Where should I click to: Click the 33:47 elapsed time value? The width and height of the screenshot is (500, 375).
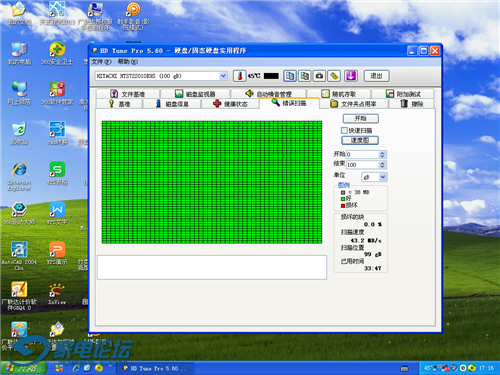[373, 268]
